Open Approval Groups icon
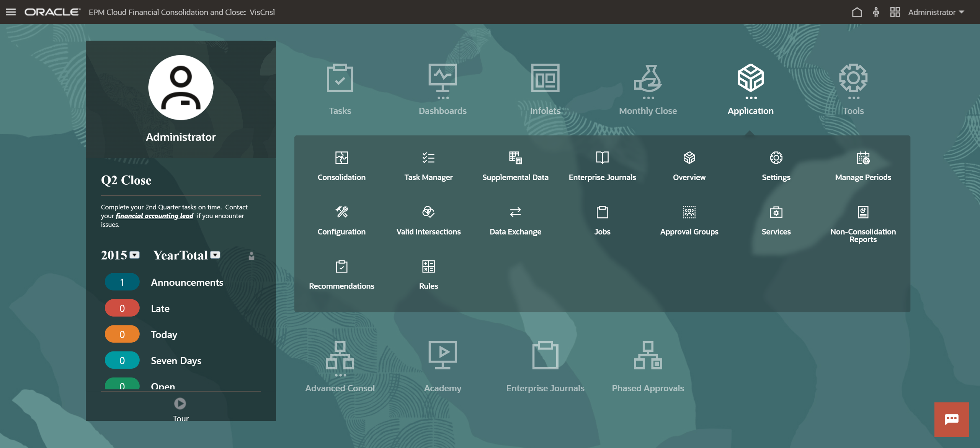980x448 pixels. point(689,212)
